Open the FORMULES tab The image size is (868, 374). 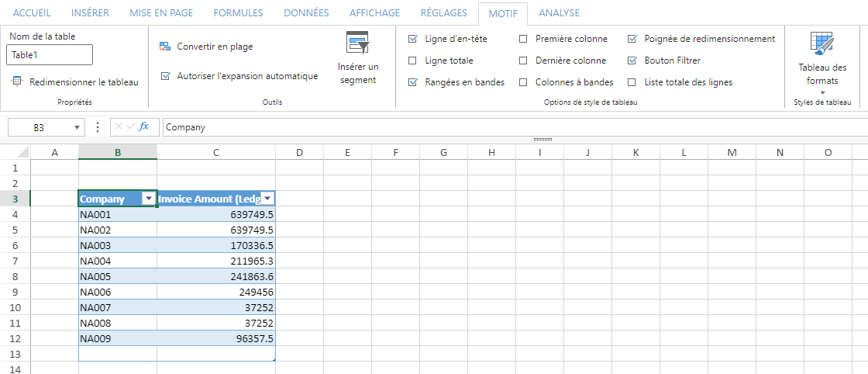[238, 12]
